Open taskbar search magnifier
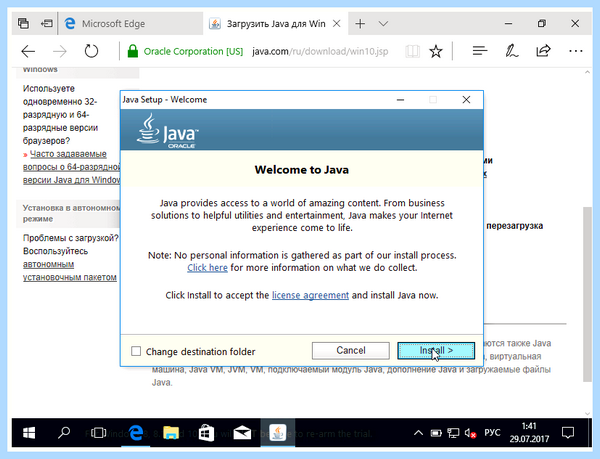 tap(64, 433)
